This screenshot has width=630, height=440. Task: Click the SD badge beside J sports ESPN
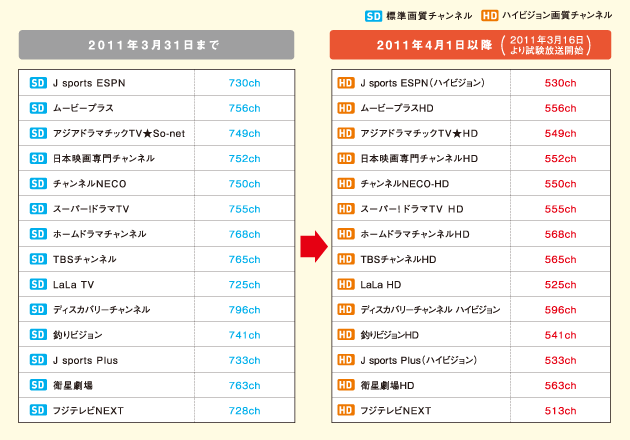38,83
